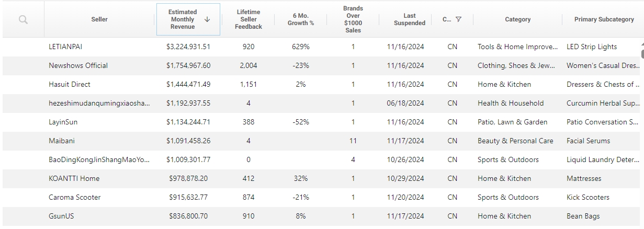Click the Brands Over $1000 Sales header
Screen dimensions: 644x229
[353, 19]
